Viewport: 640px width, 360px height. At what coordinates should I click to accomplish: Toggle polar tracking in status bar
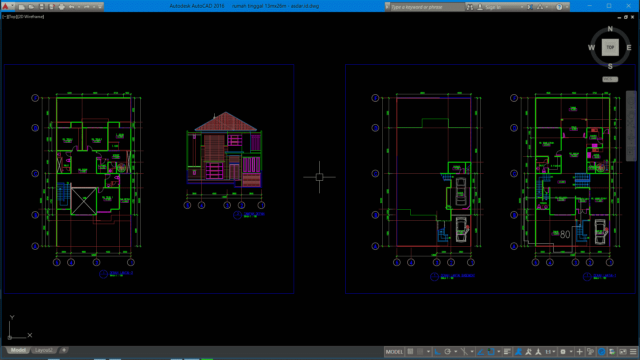click(448, 352)
